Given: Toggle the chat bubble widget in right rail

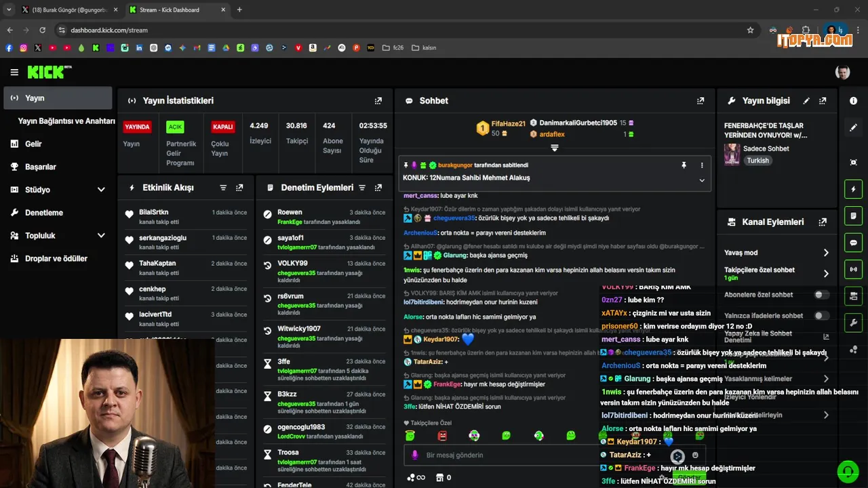Looking at the screenshot, I should pos(853,243).
